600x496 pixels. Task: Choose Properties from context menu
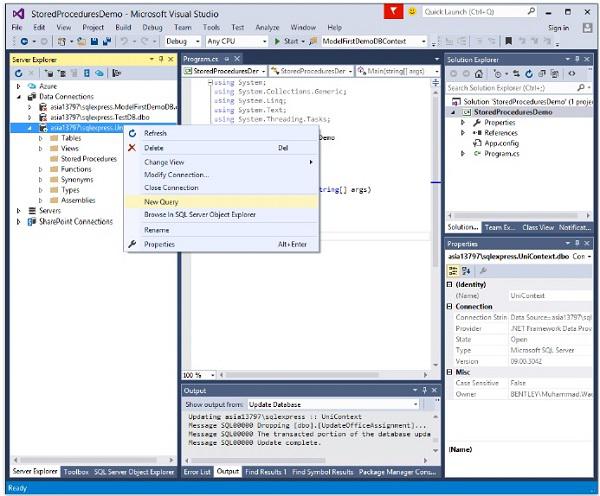222,244
